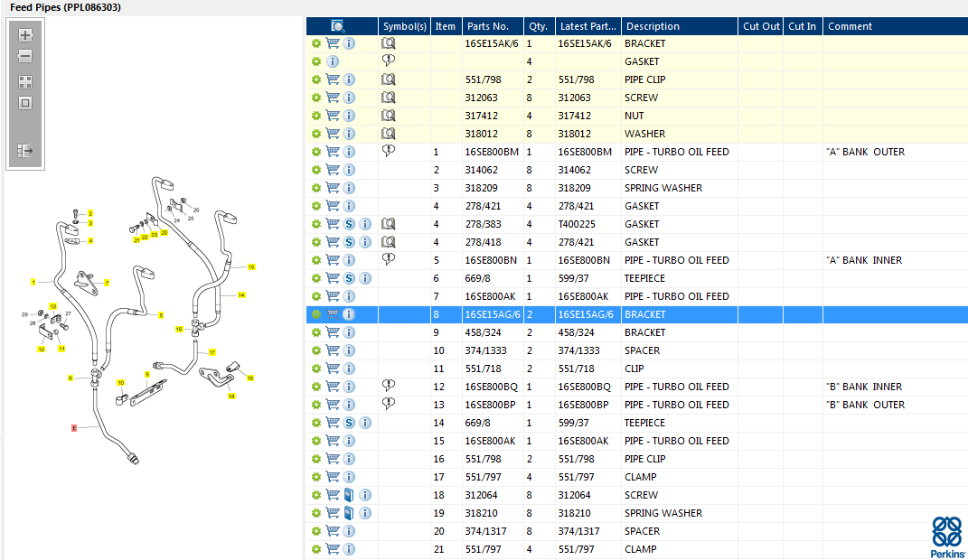Click the Comment column header
The height and width of the screenshot is (560, 968).
[850, 26]
